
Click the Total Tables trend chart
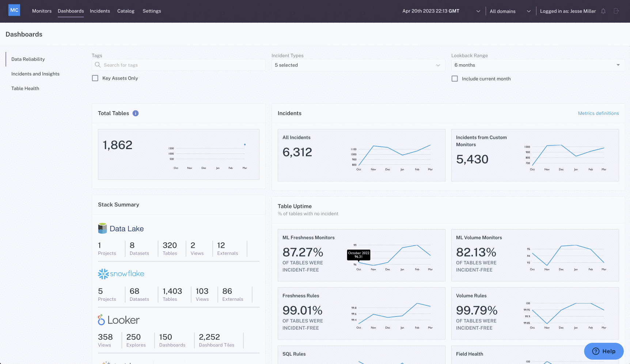pos(207,156)
